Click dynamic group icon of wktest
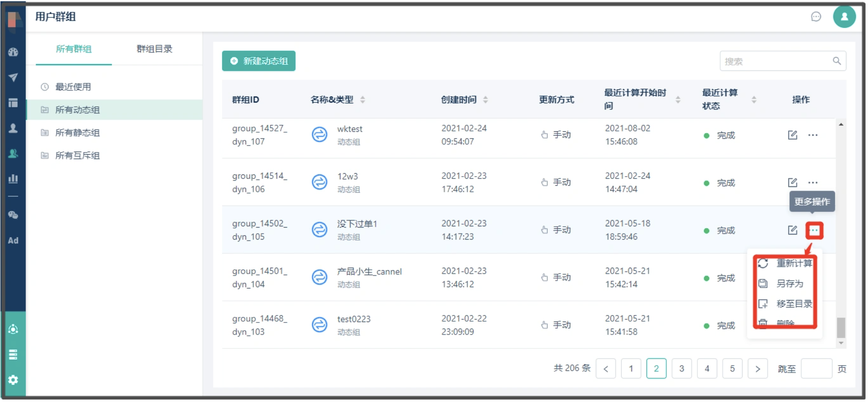 tap(319, 134)
